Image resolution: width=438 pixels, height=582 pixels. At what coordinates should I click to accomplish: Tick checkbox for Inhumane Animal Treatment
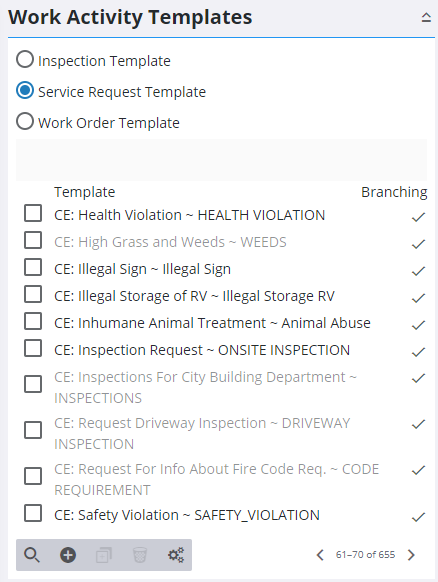pyautogui.click(x=33, y=321)
